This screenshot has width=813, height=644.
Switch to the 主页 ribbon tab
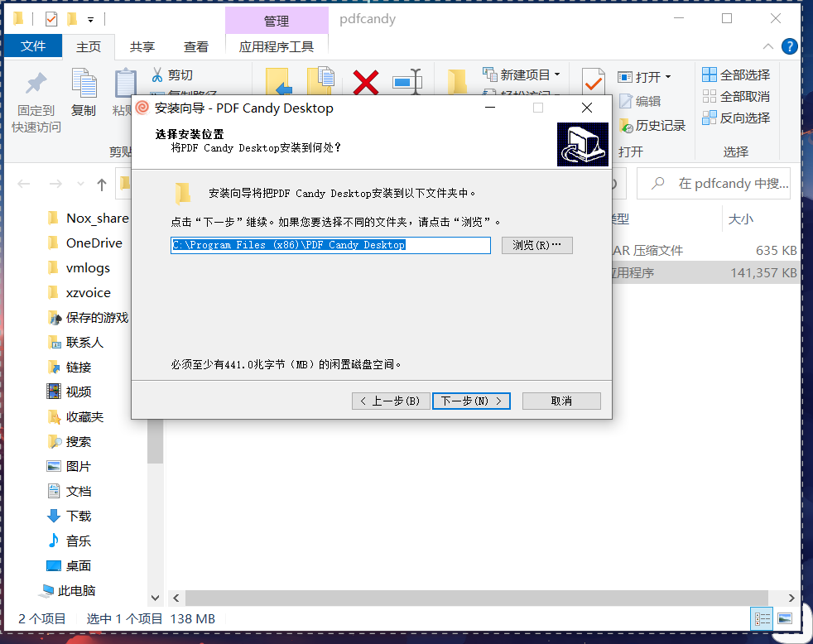pyautogui.click(x=88, y=46)
